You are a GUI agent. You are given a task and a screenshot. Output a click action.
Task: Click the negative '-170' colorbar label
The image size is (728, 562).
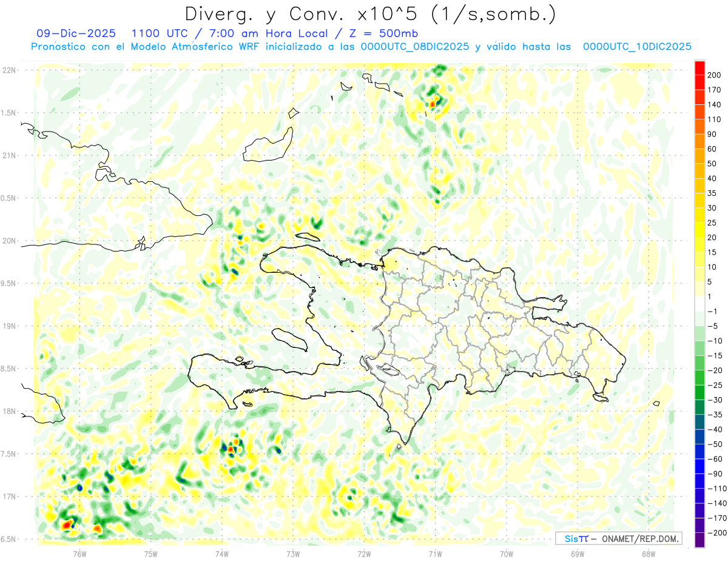pos(716,518)
